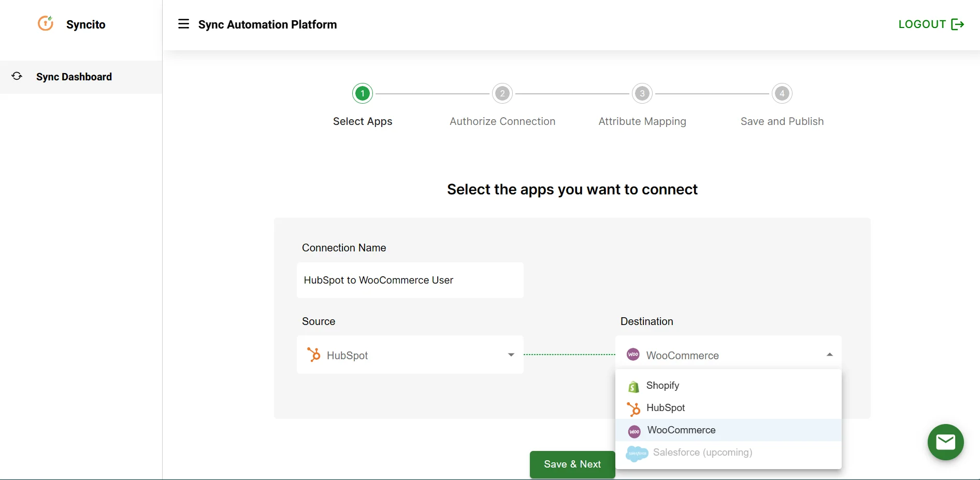
Task: Expand the Source HubSpot dropdown
Action: pos(511,355)
